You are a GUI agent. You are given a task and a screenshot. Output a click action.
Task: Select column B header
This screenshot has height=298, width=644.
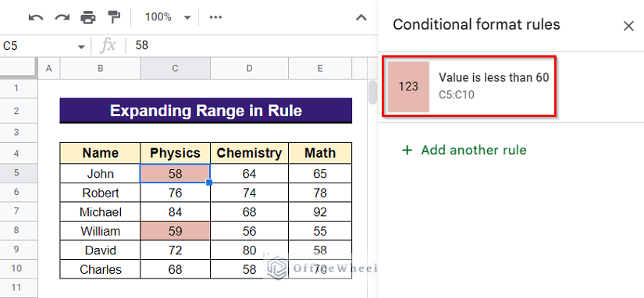click(x=100, y=68)
